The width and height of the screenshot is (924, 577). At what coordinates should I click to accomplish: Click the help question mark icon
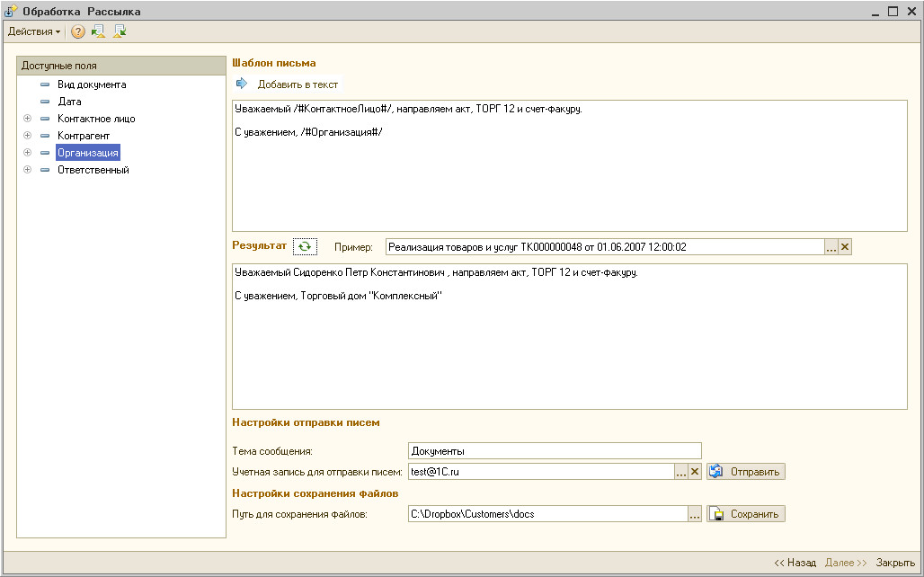tap(78, 31)
